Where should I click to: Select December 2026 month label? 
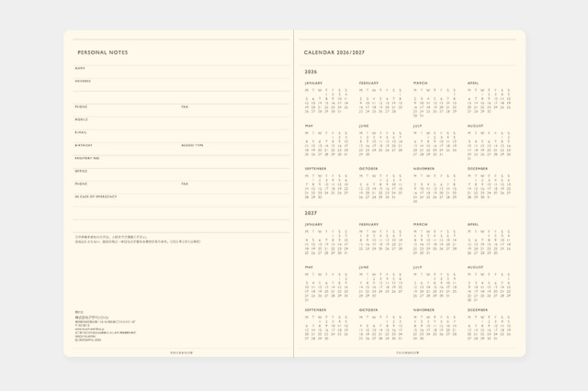click(x=478, y=168)
